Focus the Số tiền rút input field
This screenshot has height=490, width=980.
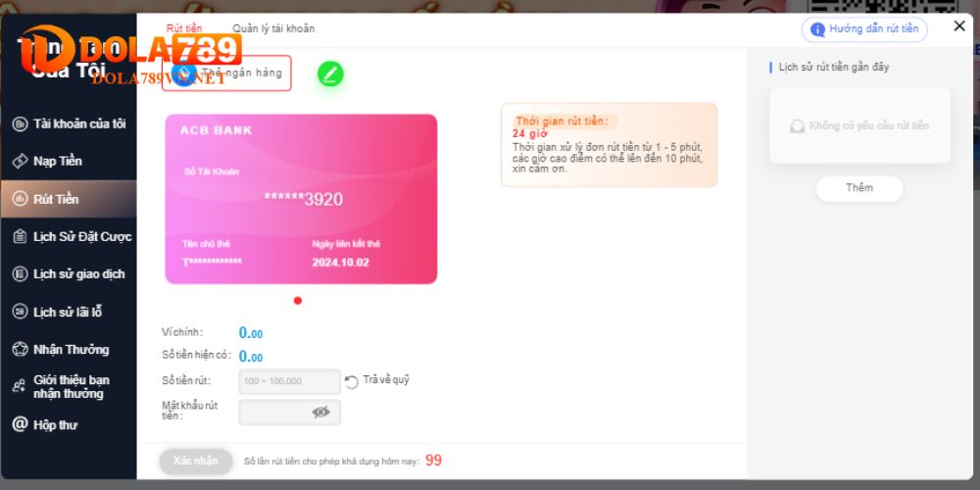[x=290, y=381]
